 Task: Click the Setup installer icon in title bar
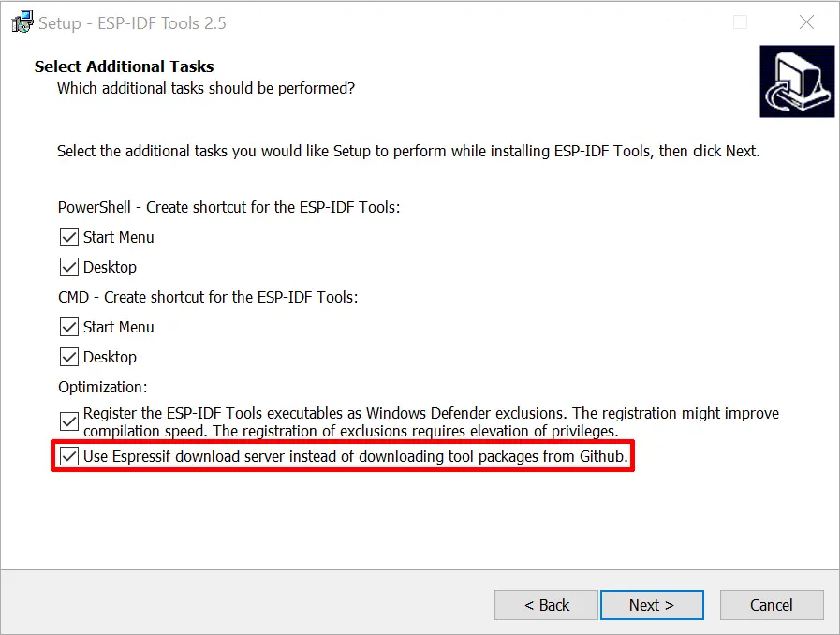[x=22, y=22]
